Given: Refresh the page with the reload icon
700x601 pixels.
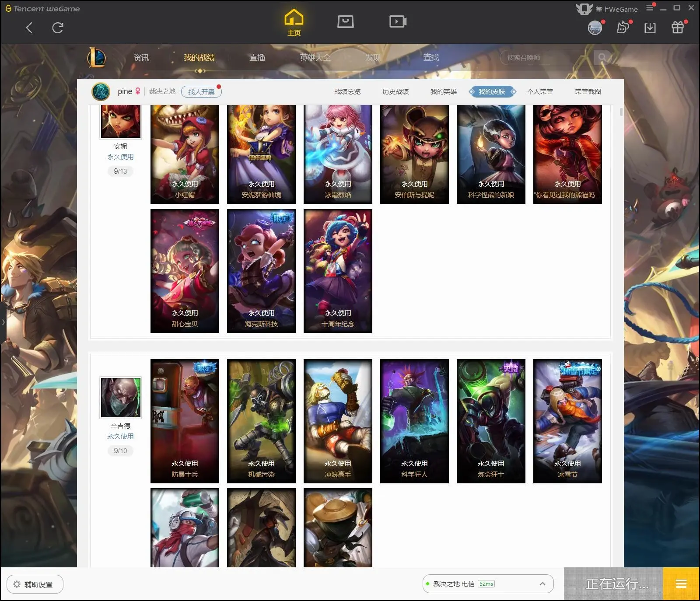Looking at the screenshot, I should click(58, 28).
